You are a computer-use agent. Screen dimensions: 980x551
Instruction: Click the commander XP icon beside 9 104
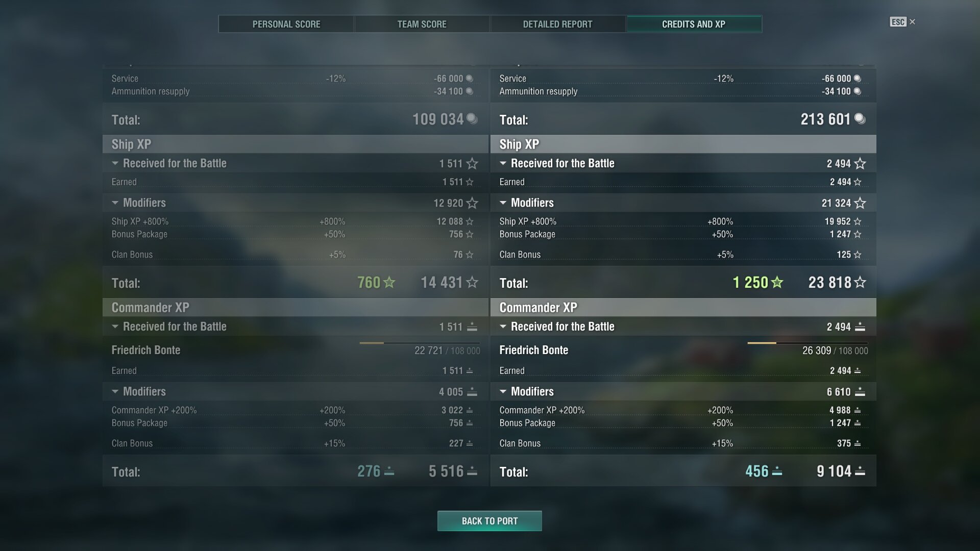[x=860, y=471]
